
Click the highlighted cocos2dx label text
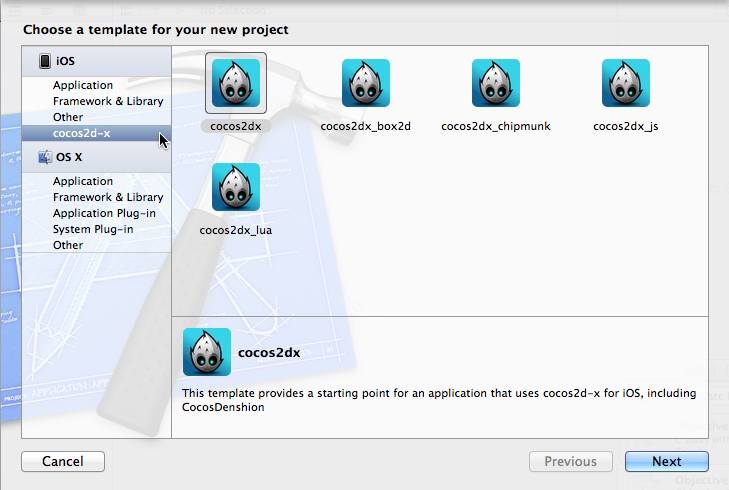[236, 126]
